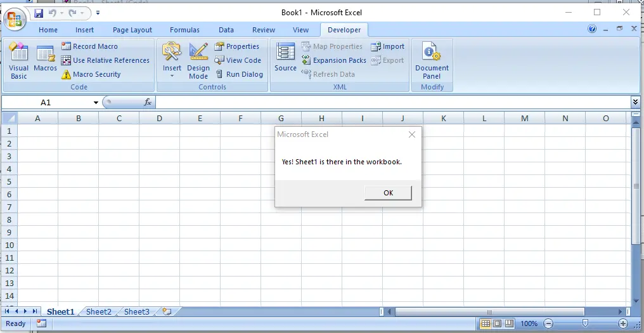Image resolution: width=644 pixels, height=333 pixels.
Task: Toggle Design Mode
Action: click(x=198, y=60)
